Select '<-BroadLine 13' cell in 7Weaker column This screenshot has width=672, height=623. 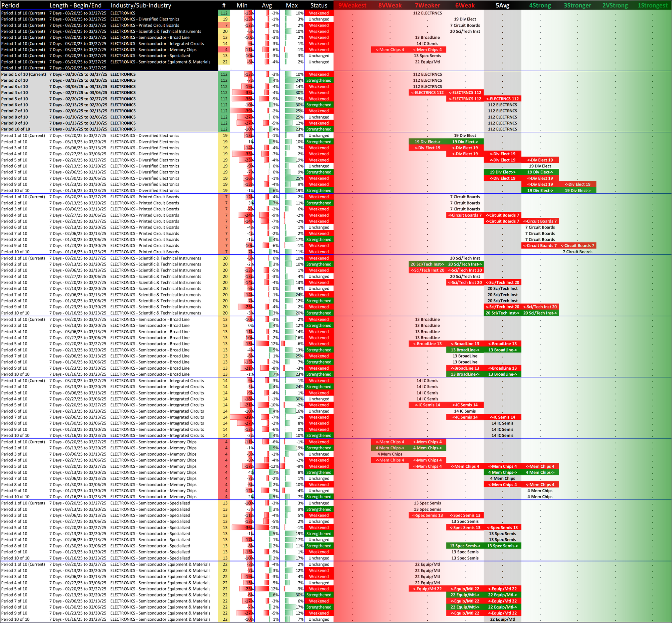tap(427, 344)
